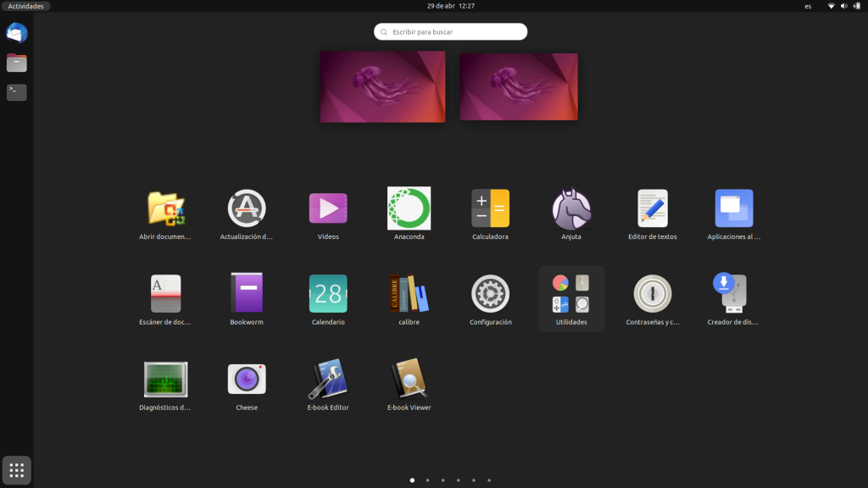Open Thunderbird from the dock
This screenshot has width=868, height=488.
(16, 34)
